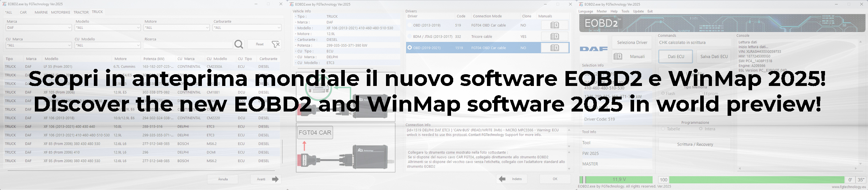Open manual icon for OBD (2019-2021) driver

click(554, 48)
